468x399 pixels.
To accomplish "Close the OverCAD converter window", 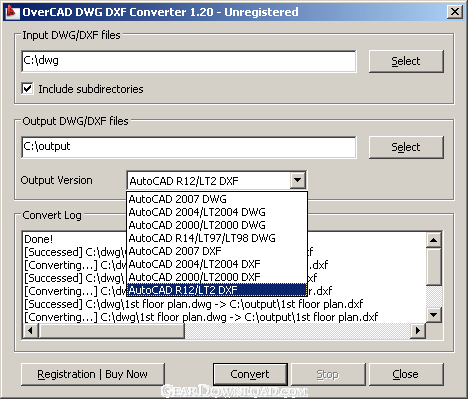I will click(455, 12).
